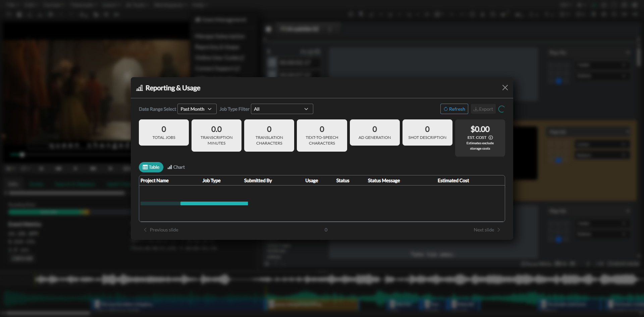Click the Text-to-Speech Characters card
The width and height of the screenshot is (644, 317).
[322, 136]
